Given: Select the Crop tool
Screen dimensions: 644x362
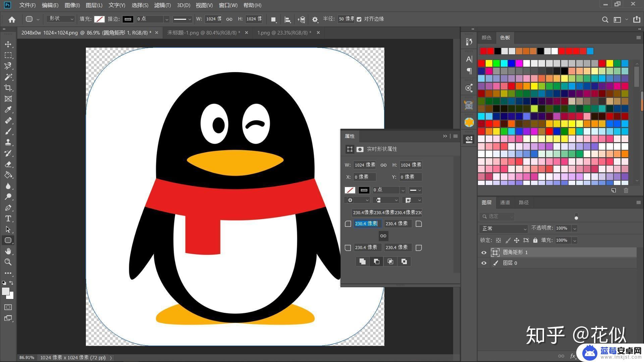Looking at the screenshot, I should [8, 88].
